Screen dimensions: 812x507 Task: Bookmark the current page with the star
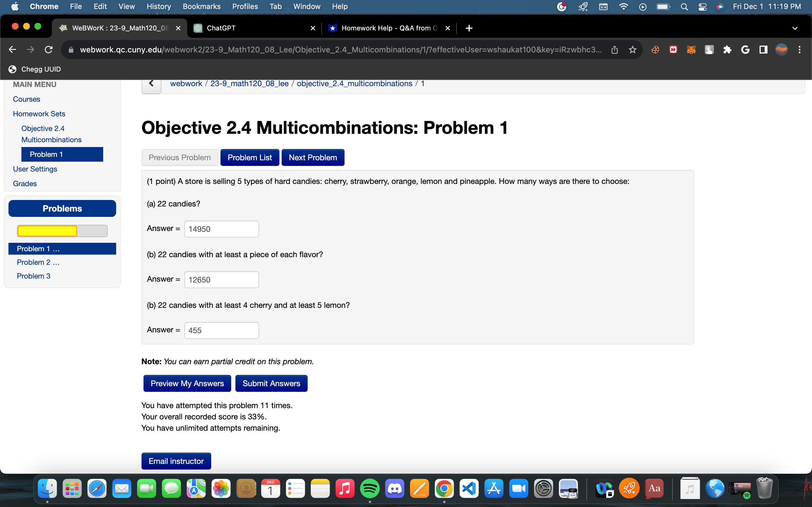click(x=632, y=49)
